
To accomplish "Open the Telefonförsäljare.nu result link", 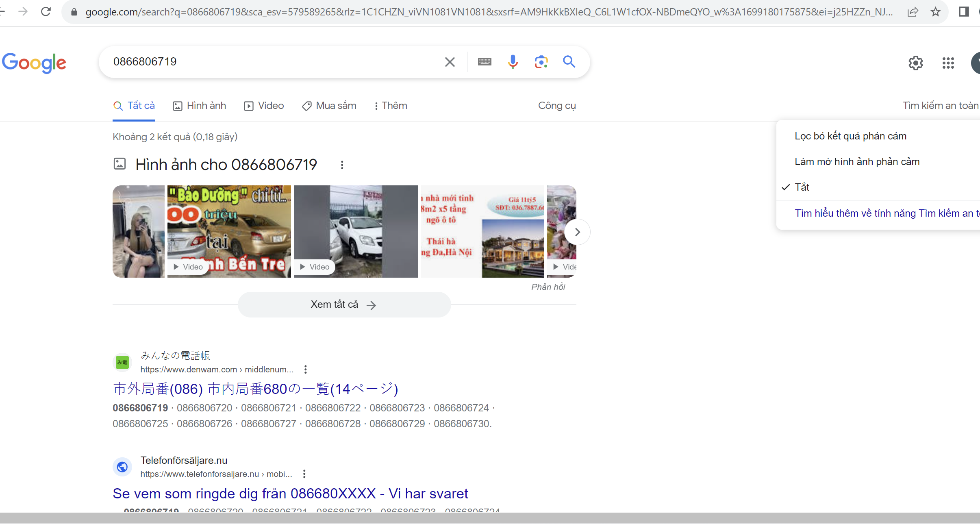I will [290, 493].
